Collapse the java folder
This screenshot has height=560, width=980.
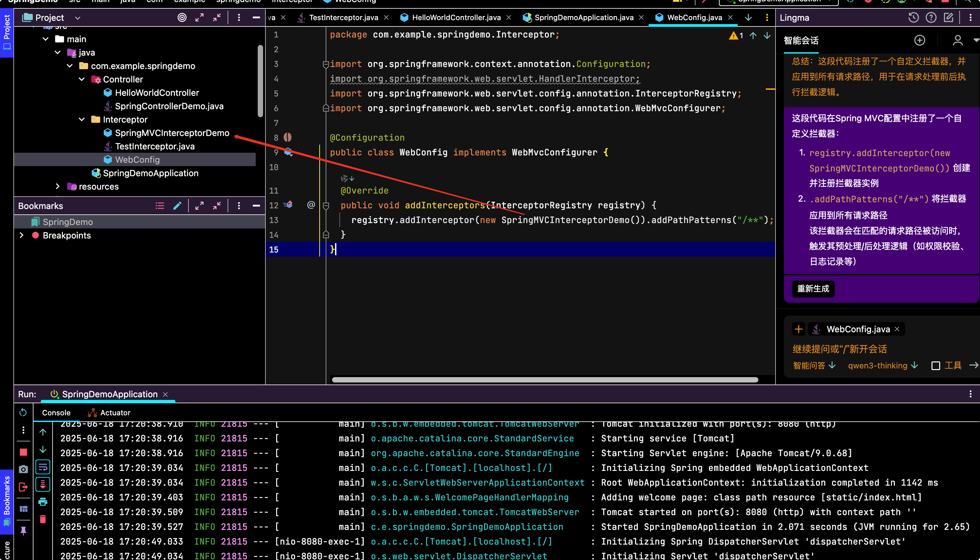[x=58, y=52]
